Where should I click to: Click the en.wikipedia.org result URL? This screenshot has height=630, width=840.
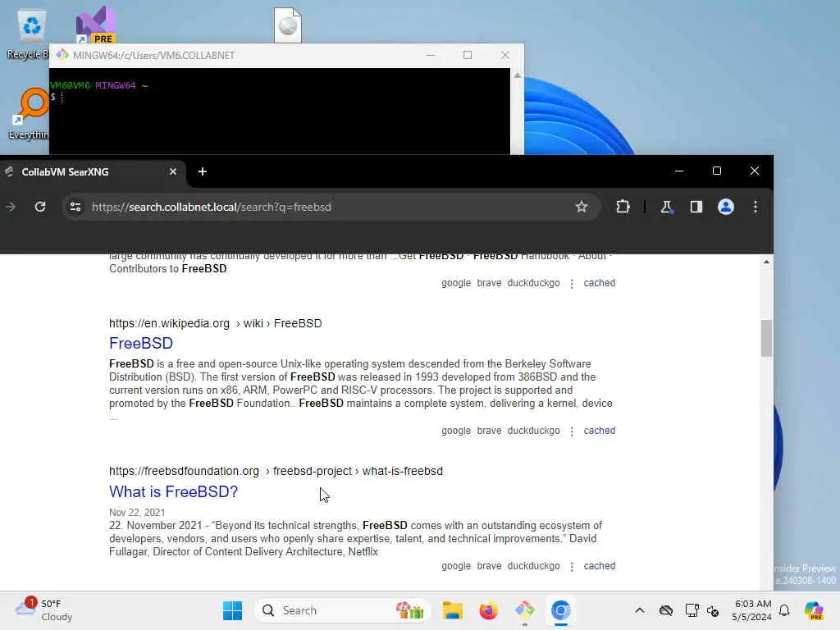click(216, 323)
